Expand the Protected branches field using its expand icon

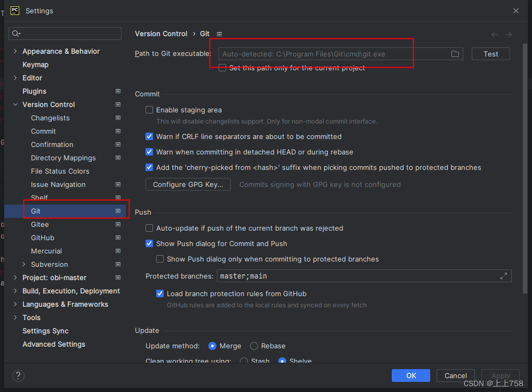[x=503, y=276]
